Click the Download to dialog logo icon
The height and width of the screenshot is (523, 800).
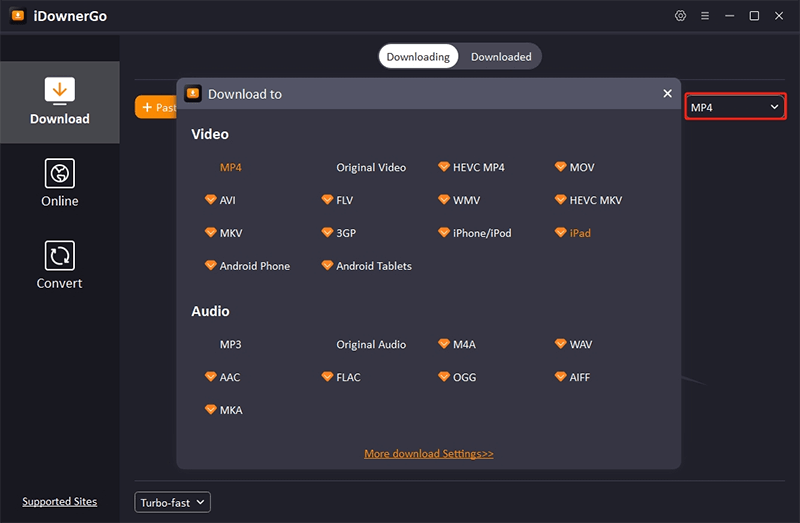coord(193,93)
